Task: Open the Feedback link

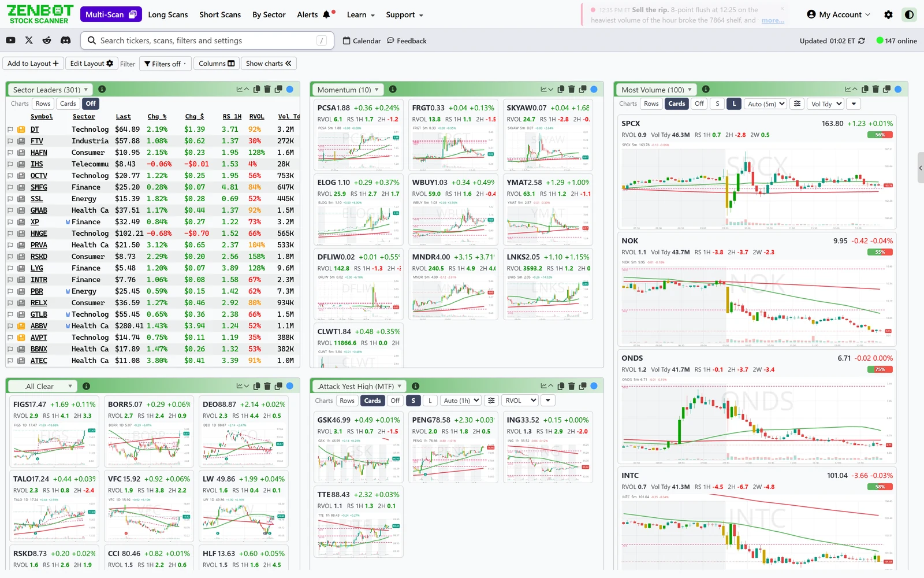Action: [407, 41]
